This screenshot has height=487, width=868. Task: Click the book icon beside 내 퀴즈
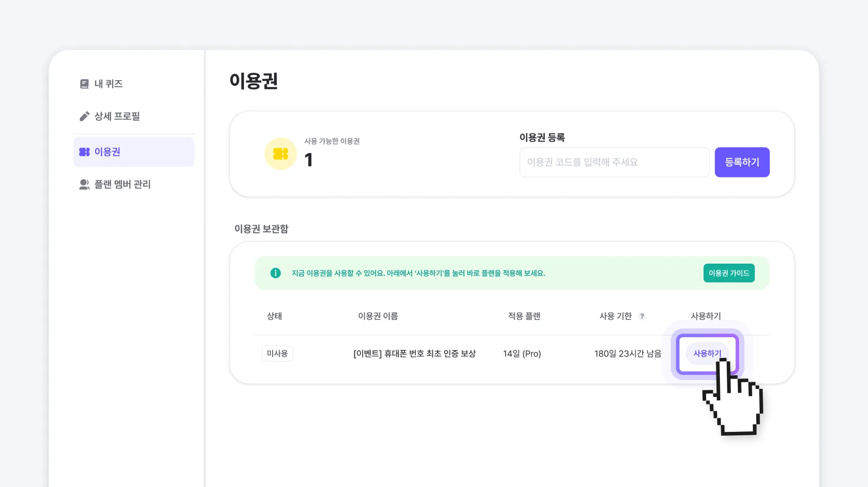coord(84,84)
